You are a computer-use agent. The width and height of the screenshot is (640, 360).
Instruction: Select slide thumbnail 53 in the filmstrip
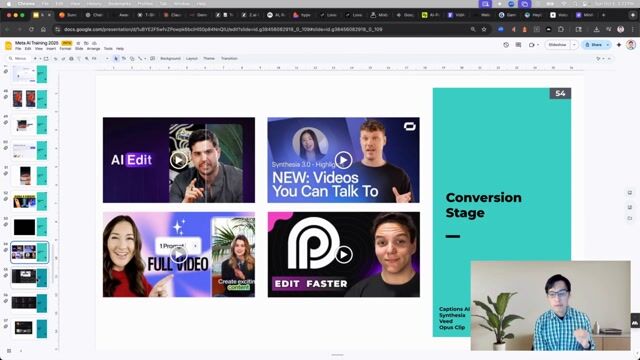(30, 227)
